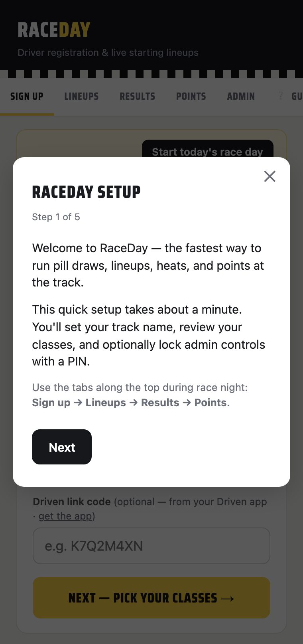Click the arrow on Pick Your Classes

[x=227, y=598]
